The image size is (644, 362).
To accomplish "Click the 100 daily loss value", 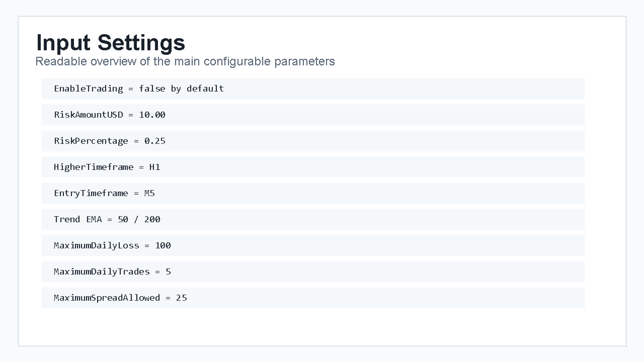I will point(163,245).
